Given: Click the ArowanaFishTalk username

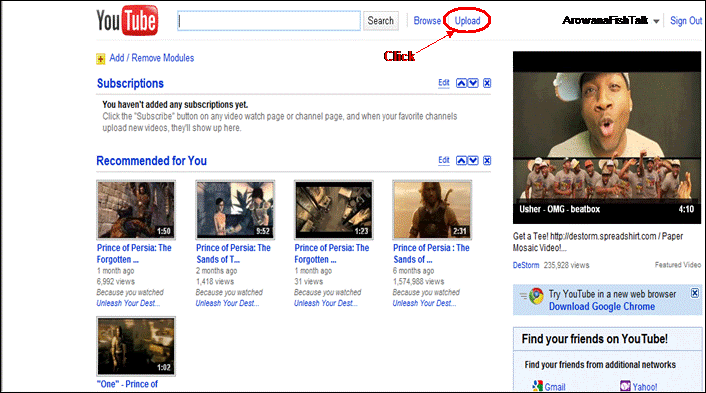Looking at the screenshot, I should point(605,20).
